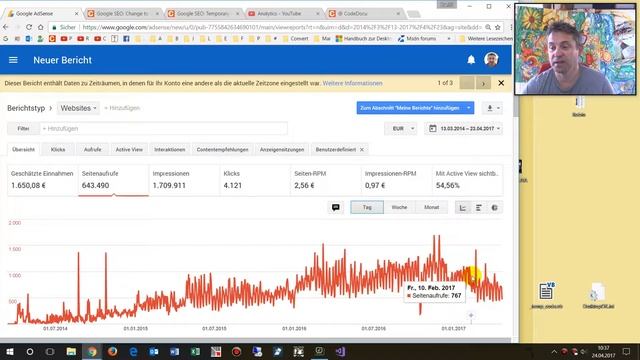Open the chart annotations comment icon
The image size is (640, 360).
336,207
